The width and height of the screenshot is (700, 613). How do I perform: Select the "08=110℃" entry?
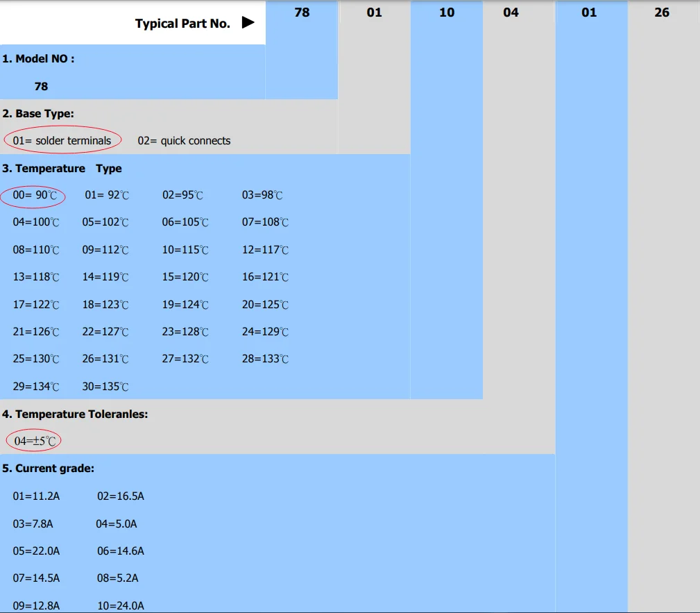coord(35,250)
